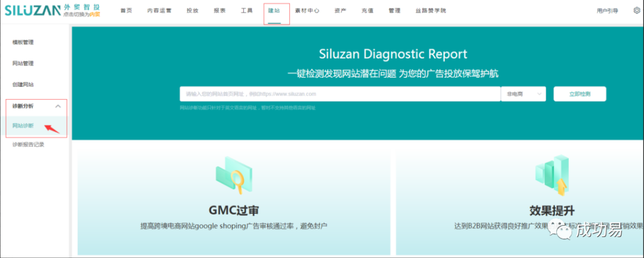Open the 丝路赞学院 menu
The width and height of the screenshot is (644, 258).
[x=431, y=11]
